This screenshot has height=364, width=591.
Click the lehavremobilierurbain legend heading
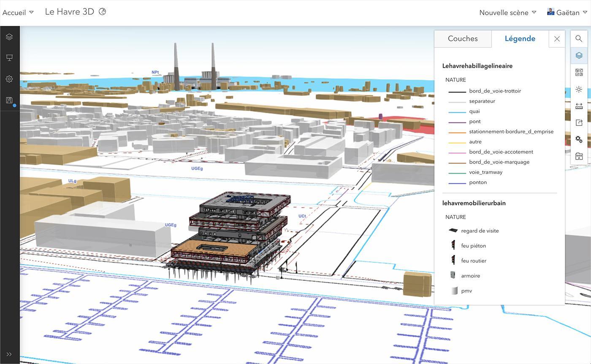point(474,203)
